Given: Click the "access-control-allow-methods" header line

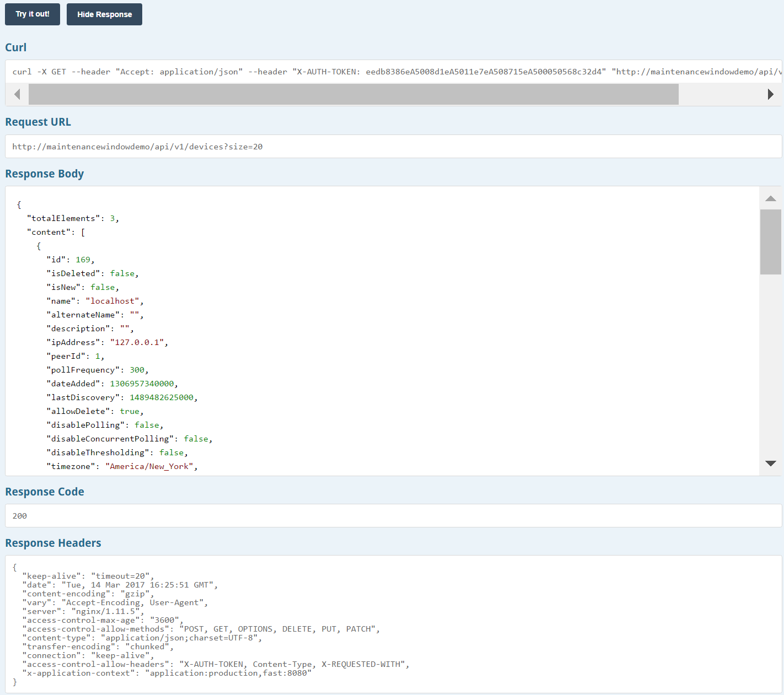Looking at the screenshot, I should [201, 629].
